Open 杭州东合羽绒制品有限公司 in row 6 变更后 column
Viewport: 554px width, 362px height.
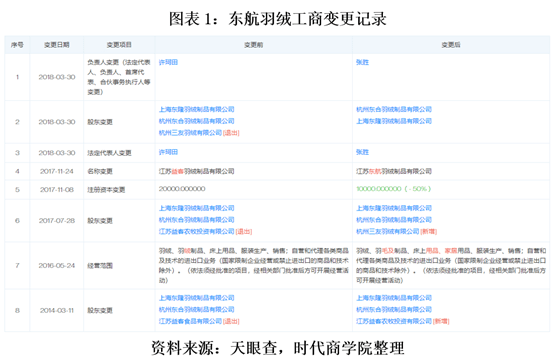(x=394, y=220)
